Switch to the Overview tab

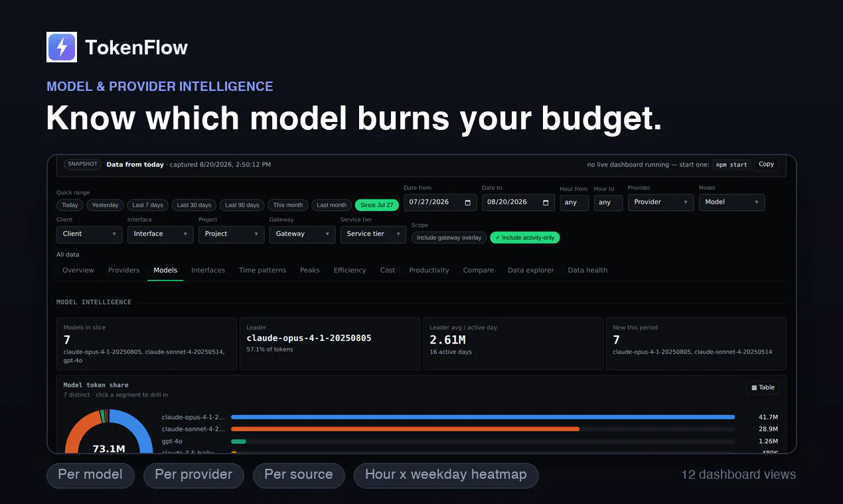[x=78, y=271]
